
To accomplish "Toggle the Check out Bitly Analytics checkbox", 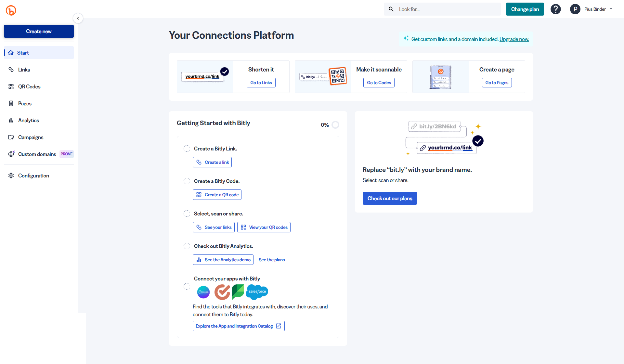I will coord(187,246).
